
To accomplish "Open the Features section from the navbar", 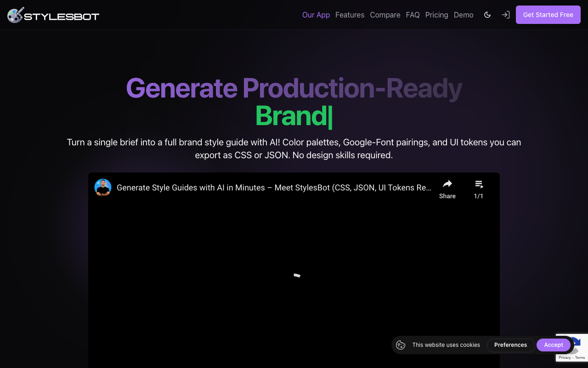I will (x=350, y=15).
